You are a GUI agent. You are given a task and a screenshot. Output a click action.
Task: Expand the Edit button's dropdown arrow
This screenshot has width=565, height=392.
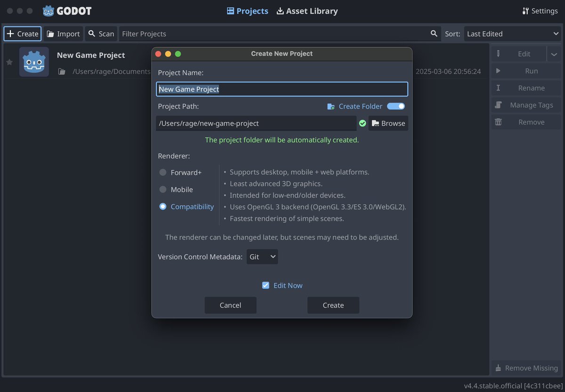pyautogui.click(x=554, y=54)
